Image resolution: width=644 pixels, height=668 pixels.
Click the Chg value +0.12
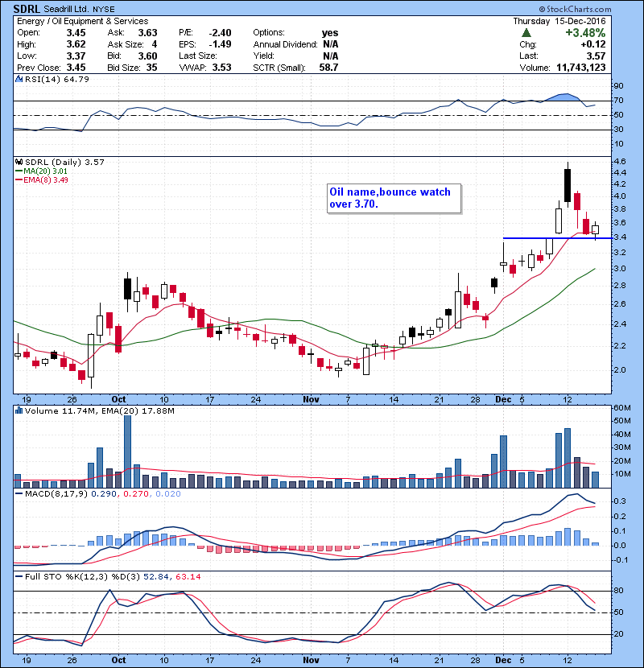[592, 44]
